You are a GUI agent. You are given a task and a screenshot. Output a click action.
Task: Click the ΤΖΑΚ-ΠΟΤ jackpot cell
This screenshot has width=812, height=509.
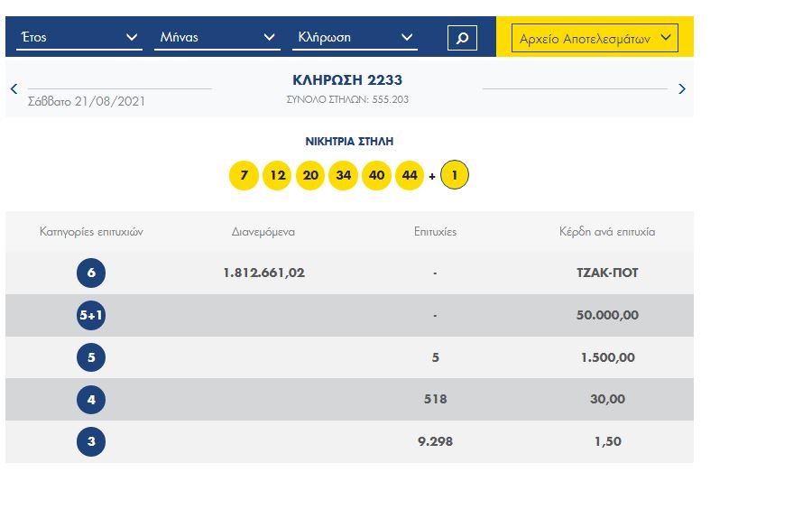click(607, 273)
